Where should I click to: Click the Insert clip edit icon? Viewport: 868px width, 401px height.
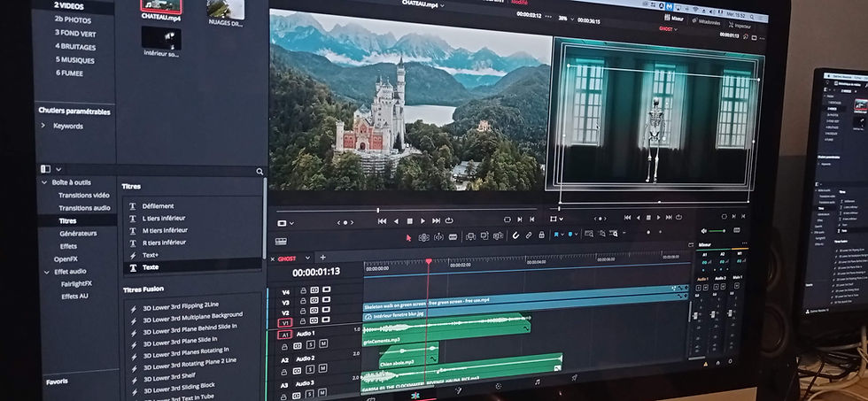(471, 236)
